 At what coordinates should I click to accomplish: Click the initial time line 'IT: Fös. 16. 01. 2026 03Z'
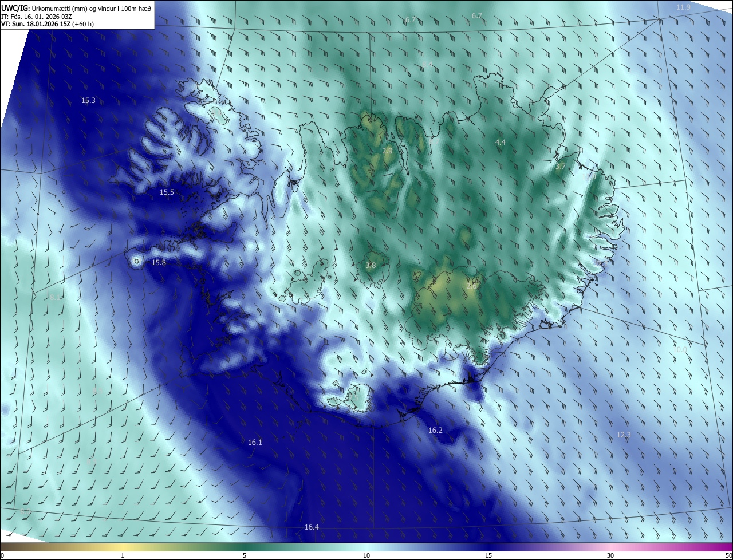click(x=36, y=16)
